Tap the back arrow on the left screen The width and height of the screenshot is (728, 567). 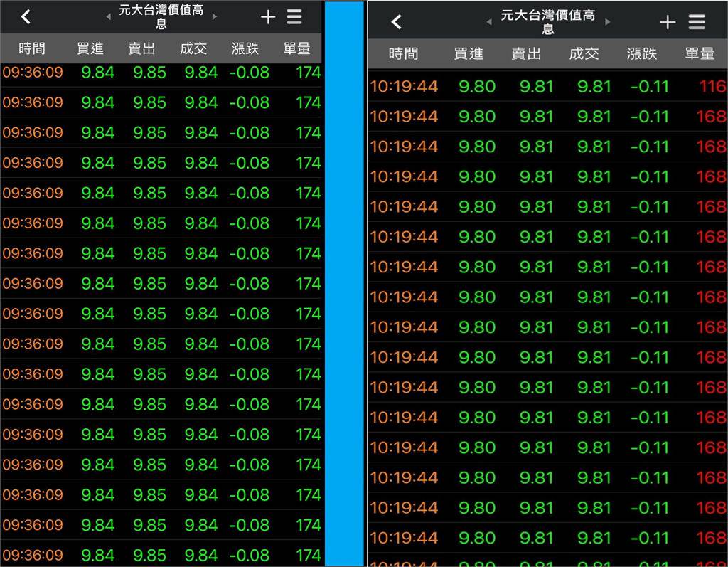(26, 16)
